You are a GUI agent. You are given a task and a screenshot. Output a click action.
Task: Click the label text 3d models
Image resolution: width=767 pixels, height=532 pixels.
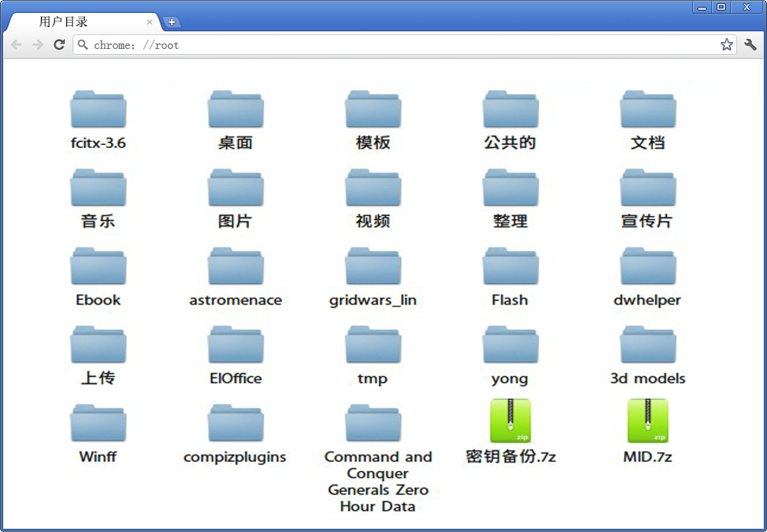648,378
